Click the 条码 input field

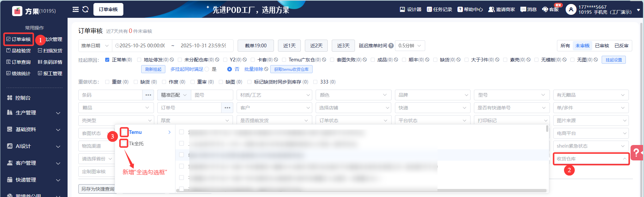tap(111, 95)
